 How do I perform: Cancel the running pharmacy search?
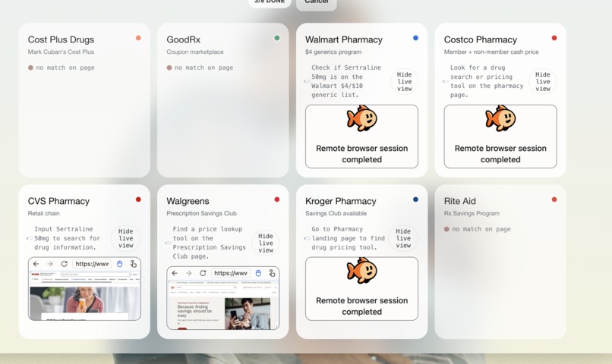point(316,3)
